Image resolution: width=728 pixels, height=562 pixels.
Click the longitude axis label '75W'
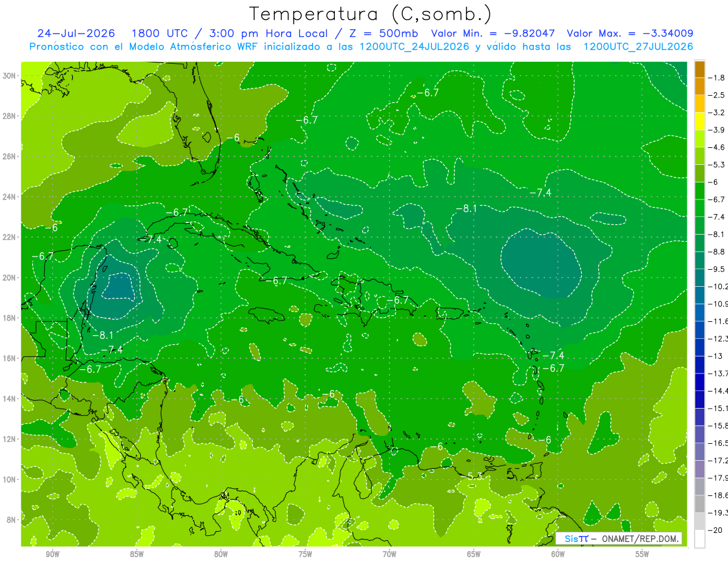point(305,554)
